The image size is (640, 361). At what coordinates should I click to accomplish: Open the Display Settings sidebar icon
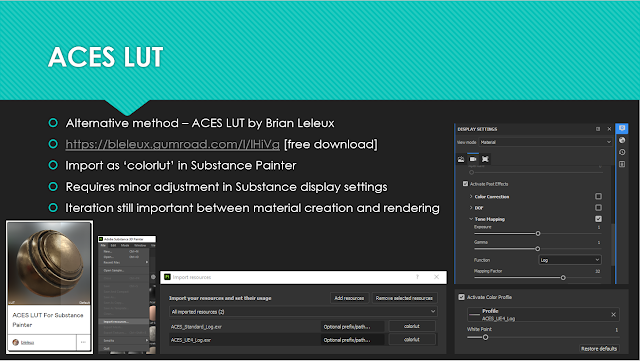622,129
